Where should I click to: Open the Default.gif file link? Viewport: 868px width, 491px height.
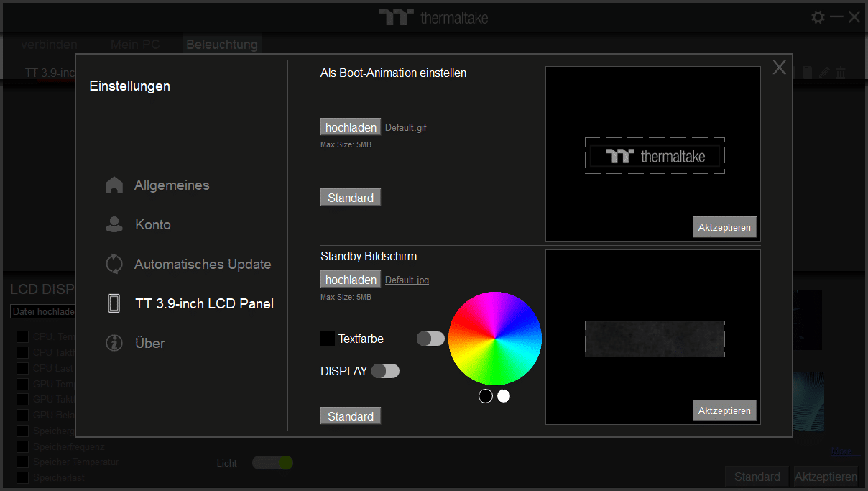click(406, 128)
